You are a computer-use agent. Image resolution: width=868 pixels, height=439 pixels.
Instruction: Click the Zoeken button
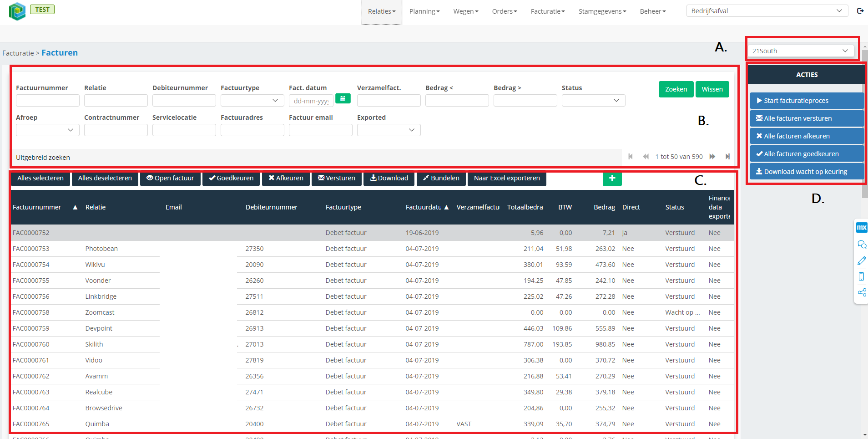tap(676, 89)
